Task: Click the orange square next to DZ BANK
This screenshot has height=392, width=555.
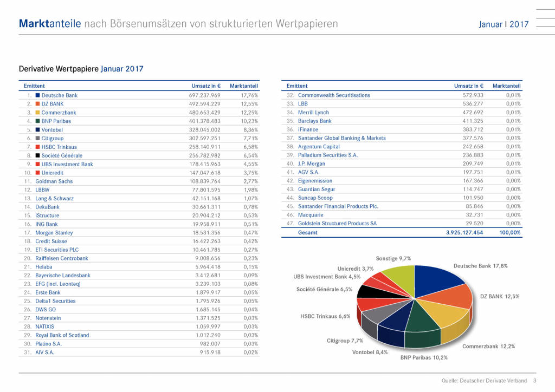Action: click(x=37, y=104)
